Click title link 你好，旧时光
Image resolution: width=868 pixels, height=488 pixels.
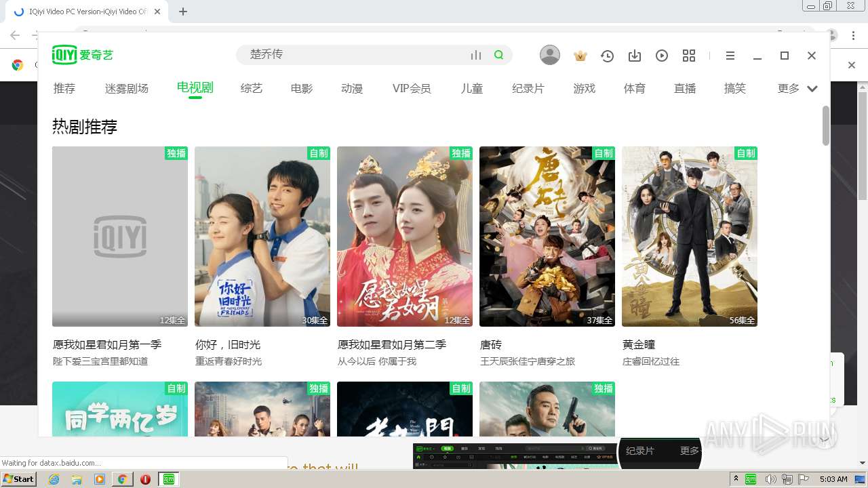point(228,344)
